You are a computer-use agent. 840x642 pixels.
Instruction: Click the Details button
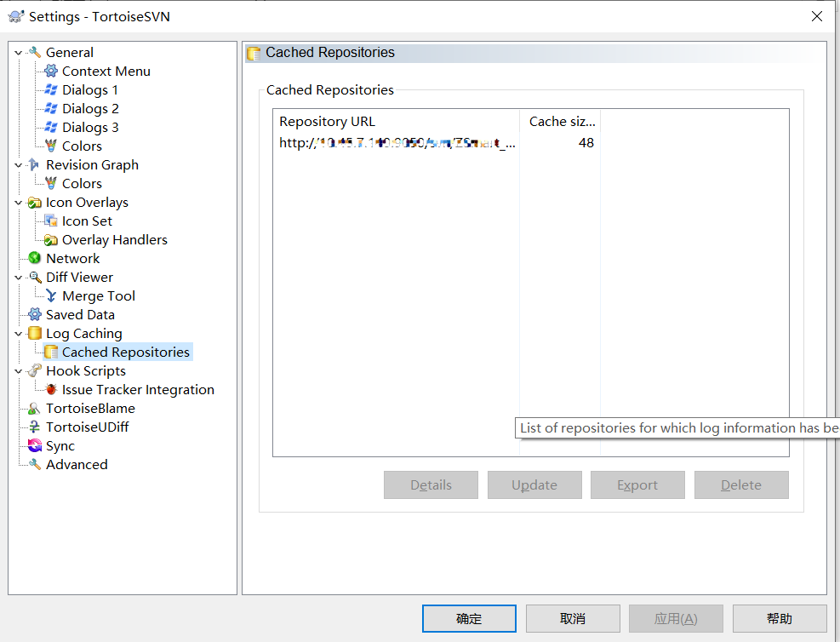click(x=431, y=485)
